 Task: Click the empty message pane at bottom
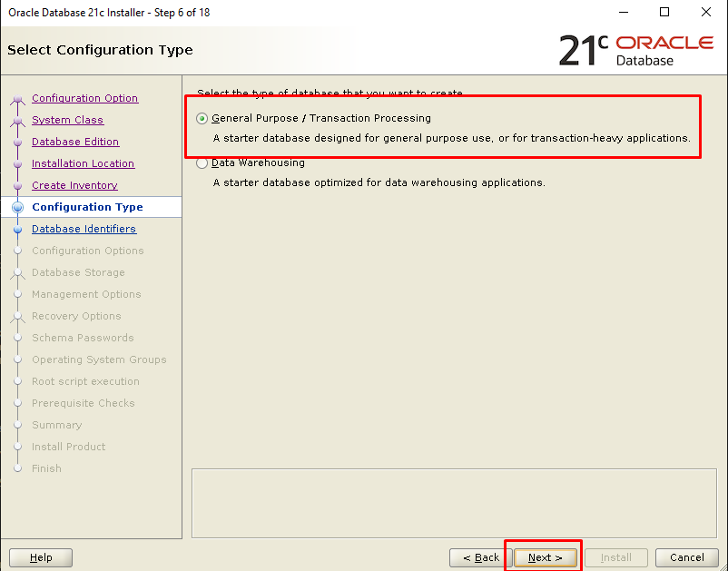(x=454, y=503)
